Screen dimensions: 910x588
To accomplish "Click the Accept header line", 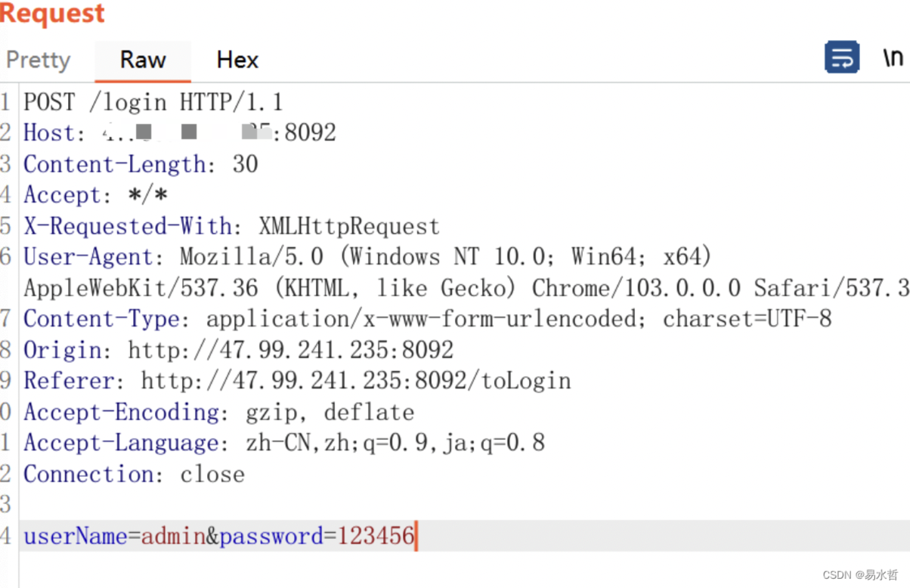I will pyautogui.click(x=96, y=195).
